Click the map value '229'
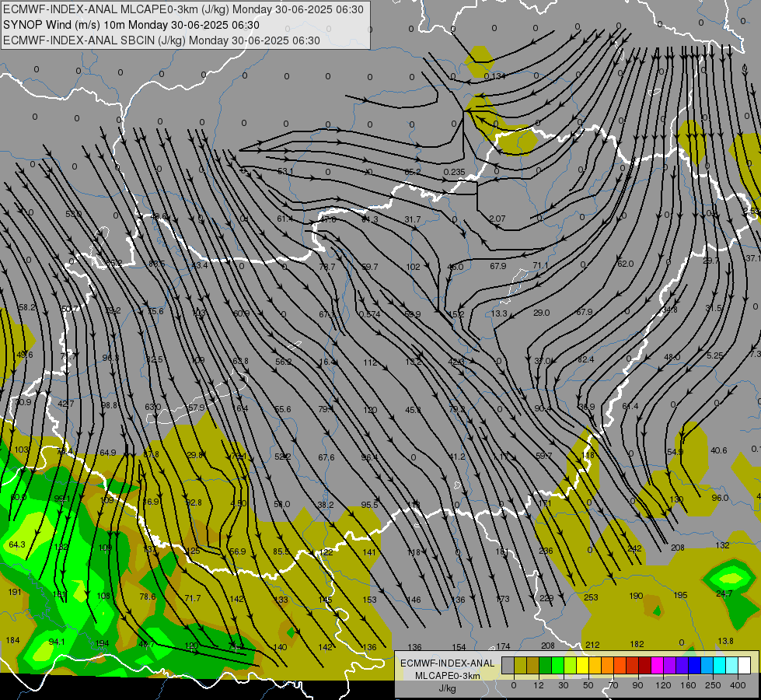Viewport: 761px width, 700px height. [546, 598]
